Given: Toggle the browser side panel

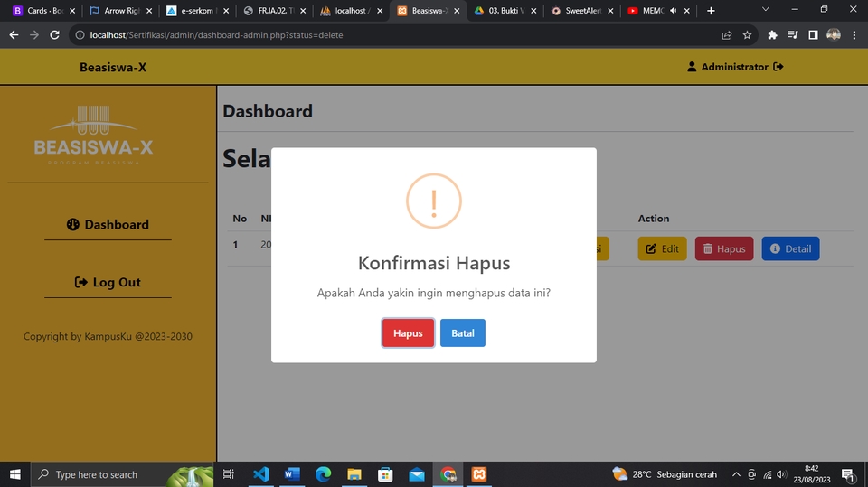Looking at the screenshot, I should pos(813,35).
